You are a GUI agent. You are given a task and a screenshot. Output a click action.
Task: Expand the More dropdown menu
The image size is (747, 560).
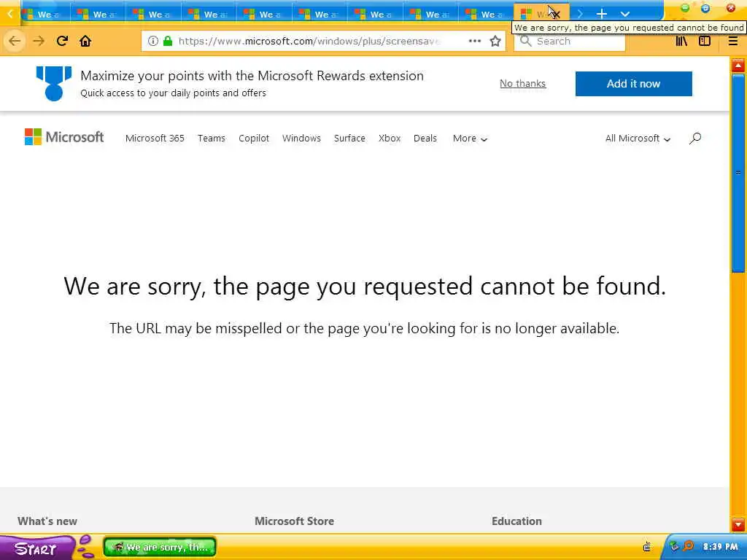point(470,138)
